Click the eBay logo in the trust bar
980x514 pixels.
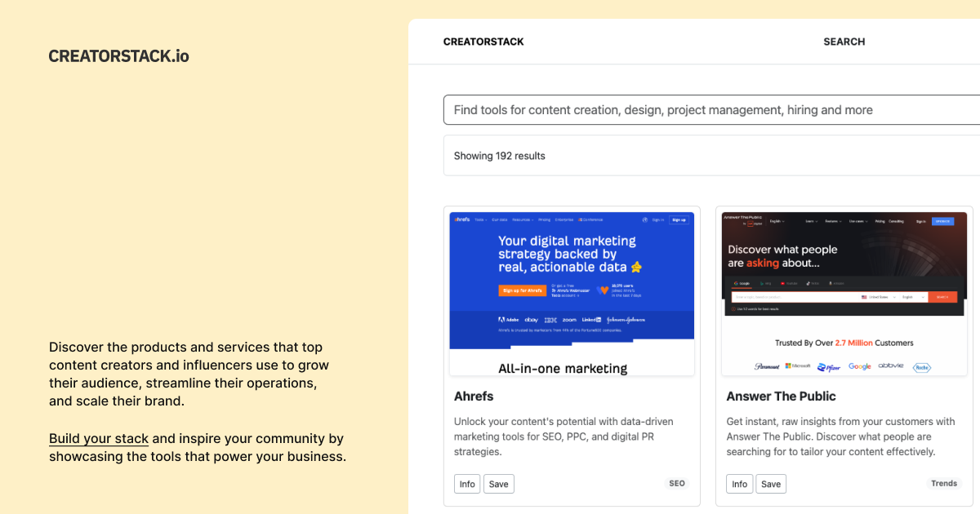pyautogui.click(x=532, y=319)
